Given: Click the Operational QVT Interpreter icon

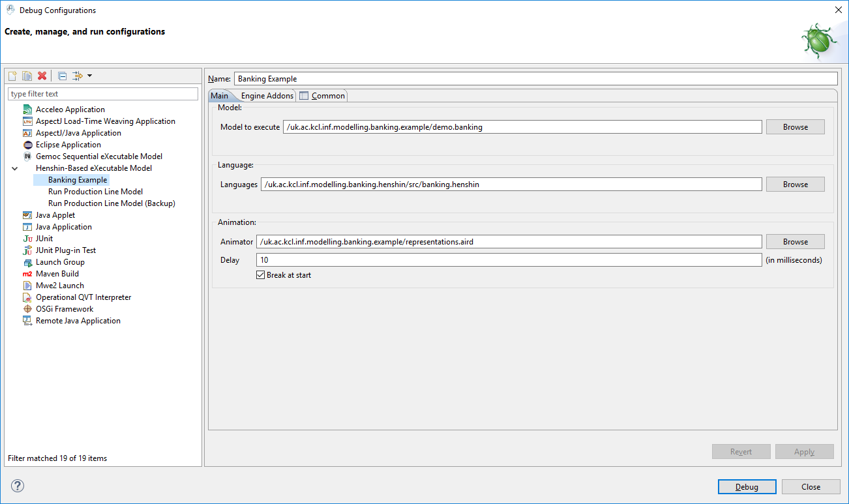Looking at the screenshot, I should click(27, 297).
